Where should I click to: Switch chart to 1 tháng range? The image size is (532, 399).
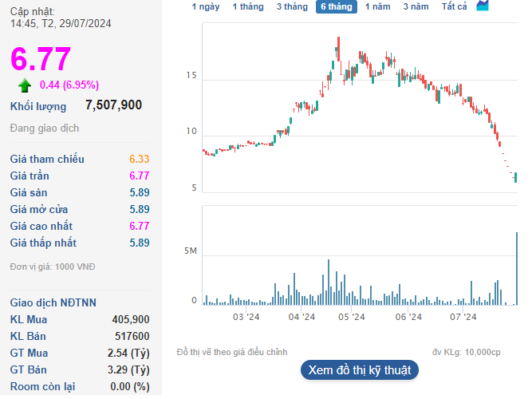coord(247,6)
